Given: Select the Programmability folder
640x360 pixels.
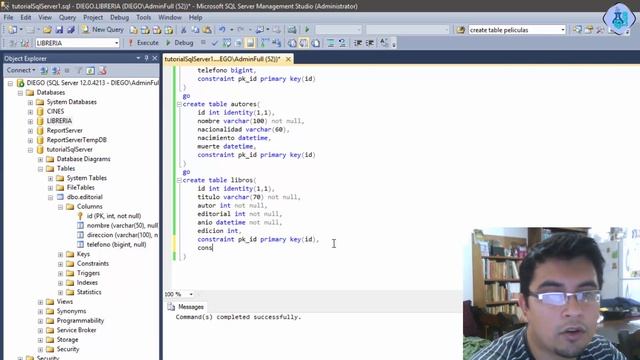Looking at the screenshot, I should coord(80,320).
